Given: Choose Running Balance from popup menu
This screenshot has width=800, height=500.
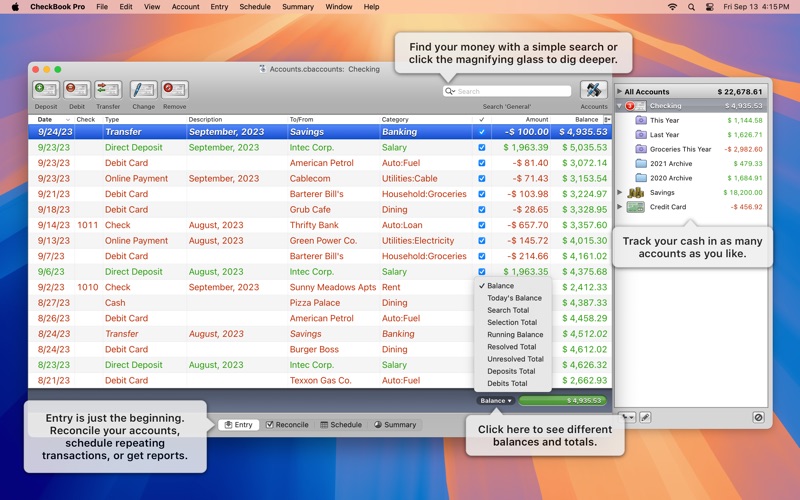Looking at the screenshot, I should pyautogui.click(x=513, y=335).
